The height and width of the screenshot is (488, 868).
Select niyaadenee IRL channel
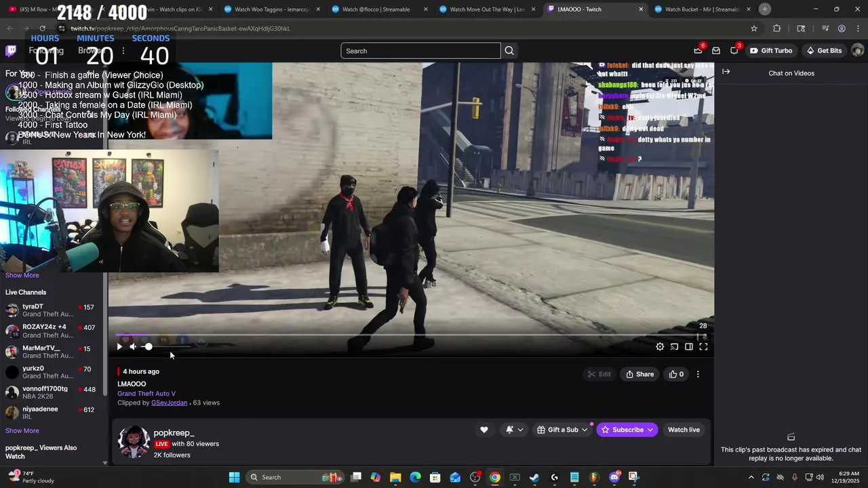pyautogui.click(x=52, y=413)
